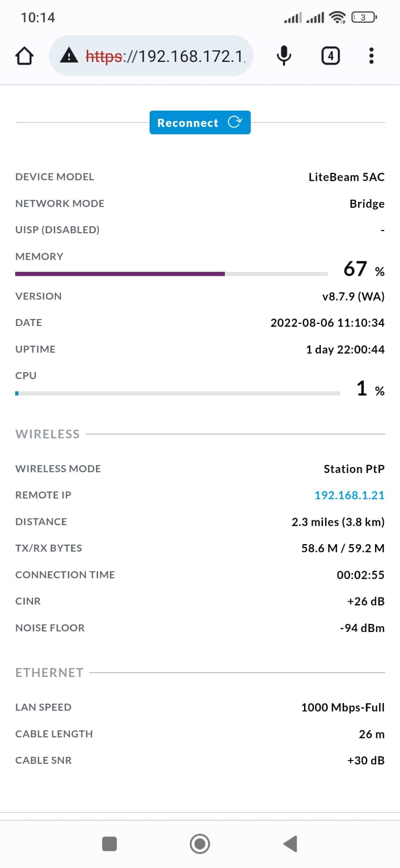
Task: Tap the battery indicator in status bar
Action: pos(364,17)
